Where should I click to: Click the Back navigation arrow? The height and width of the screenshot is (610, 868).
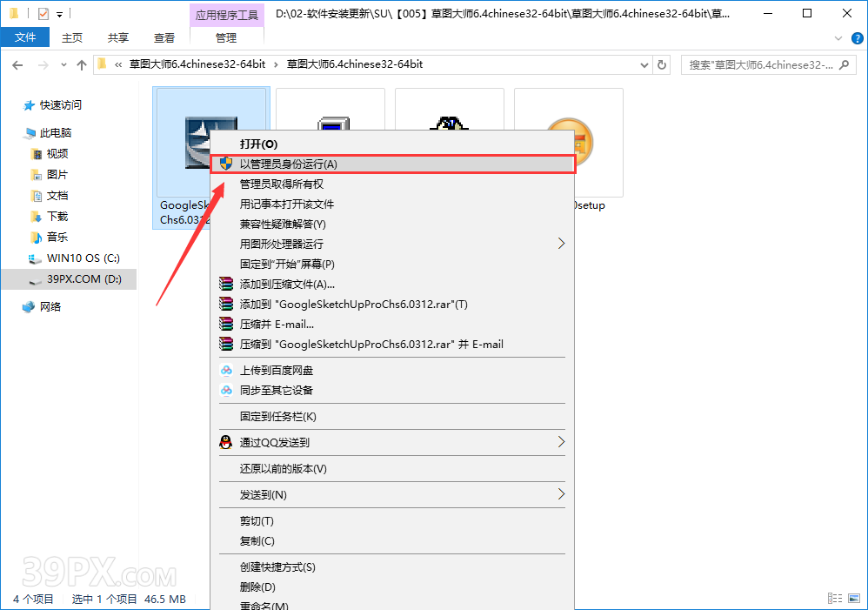tap(17, 64)
